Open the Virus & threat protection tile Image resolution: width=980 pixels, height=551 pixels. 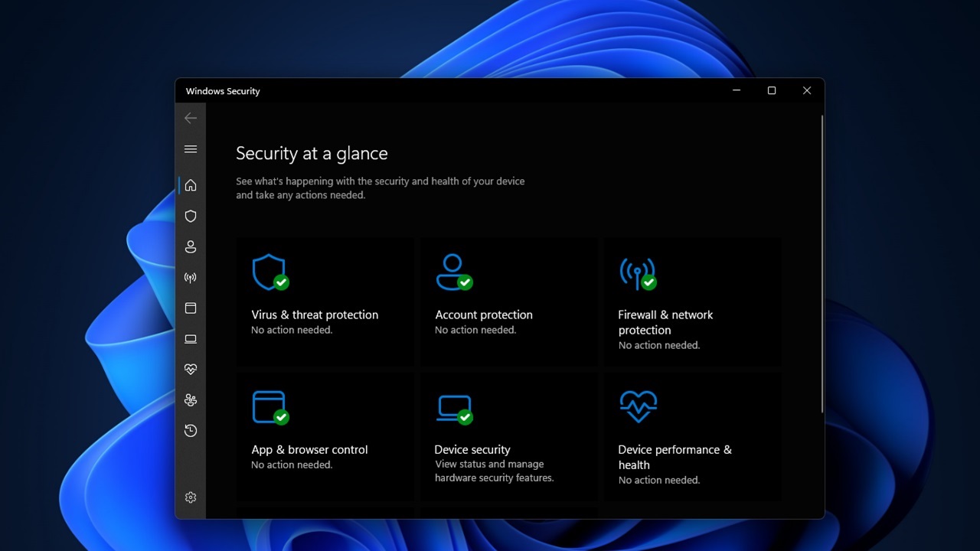(325, 301)
